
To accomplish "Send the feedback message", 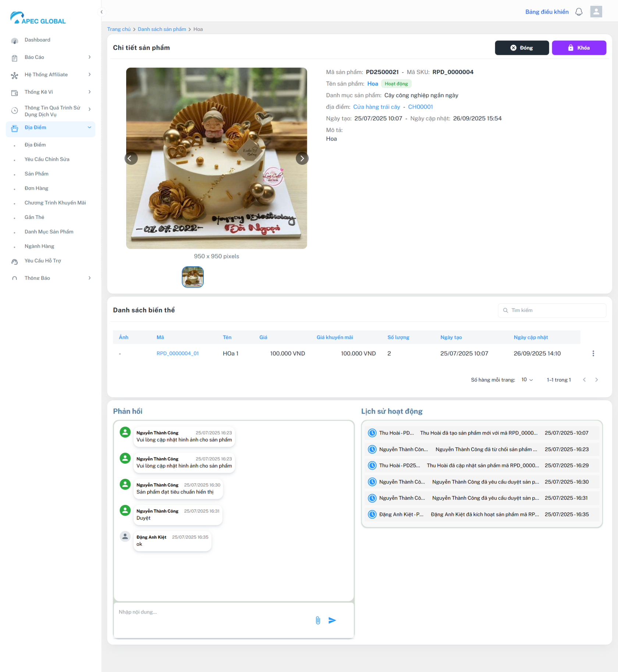I will pyautogui.click(x=332, y=620).
